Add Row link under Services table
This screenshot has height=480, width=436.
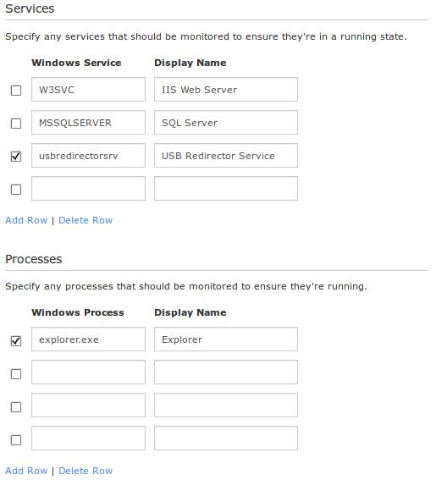click(x=26, y=220)
